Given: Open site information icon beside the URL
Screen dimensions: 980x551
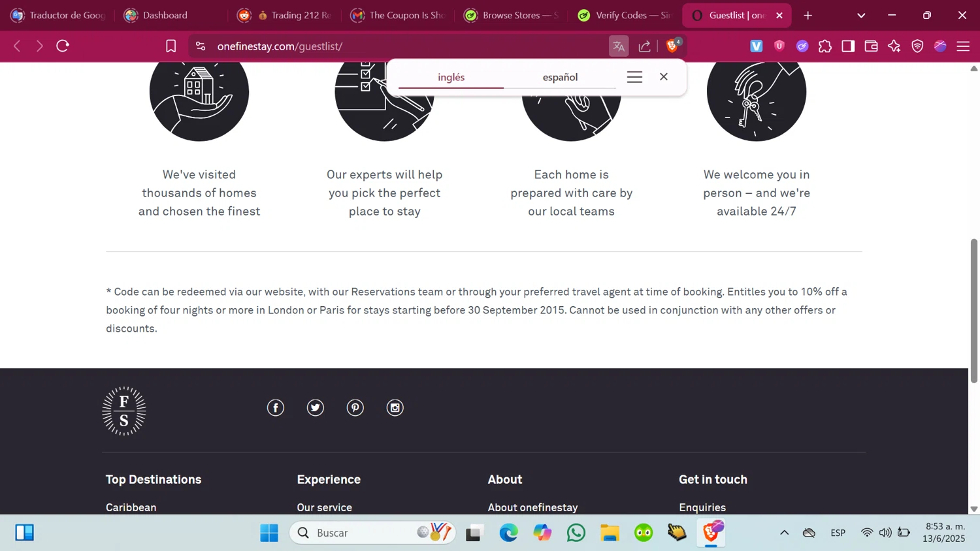Looking at the screenshot, I should [201, 46].
